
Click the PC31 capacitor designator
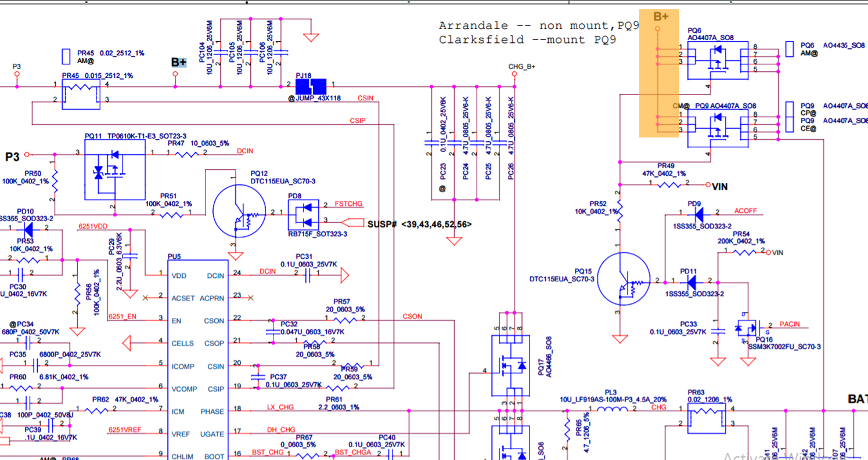(x=304, y=256)
